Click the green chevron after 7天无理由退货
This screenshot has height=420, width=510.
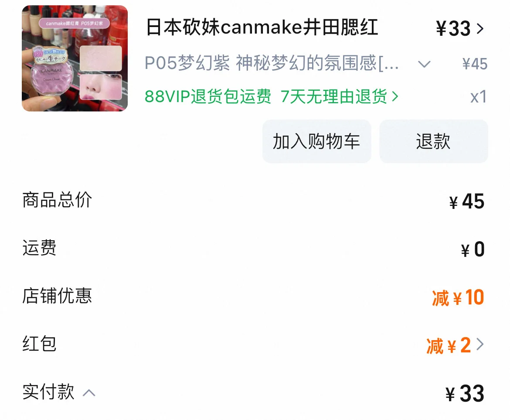click(x=395, y=96)
